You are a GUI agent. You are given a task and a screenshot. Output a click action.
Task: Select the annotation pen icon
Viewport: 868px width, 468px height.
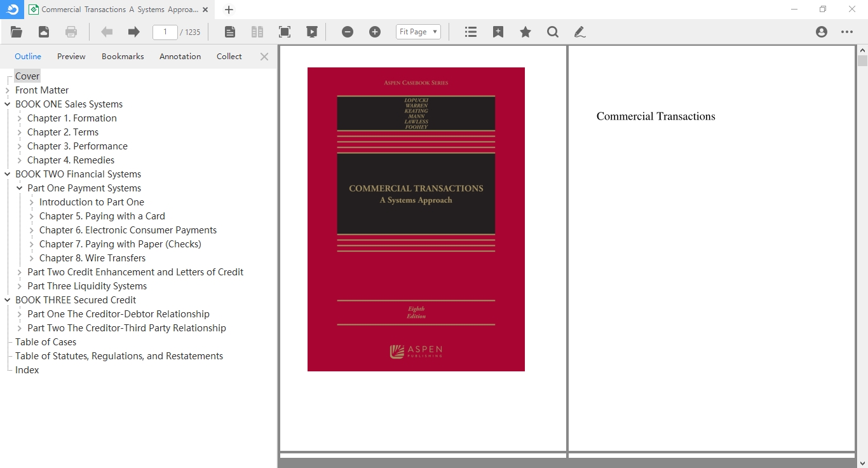click(580, 32)
